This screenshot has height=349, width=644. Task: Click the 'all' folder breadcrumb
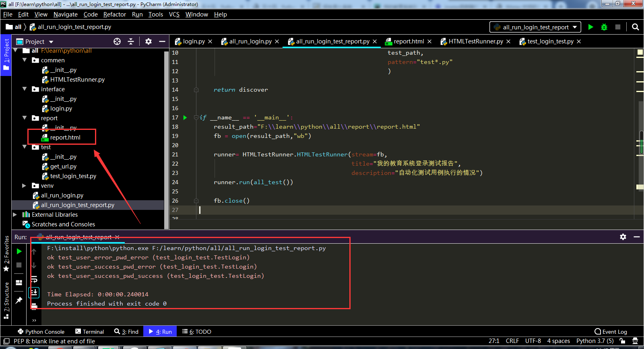coord(14,27)
